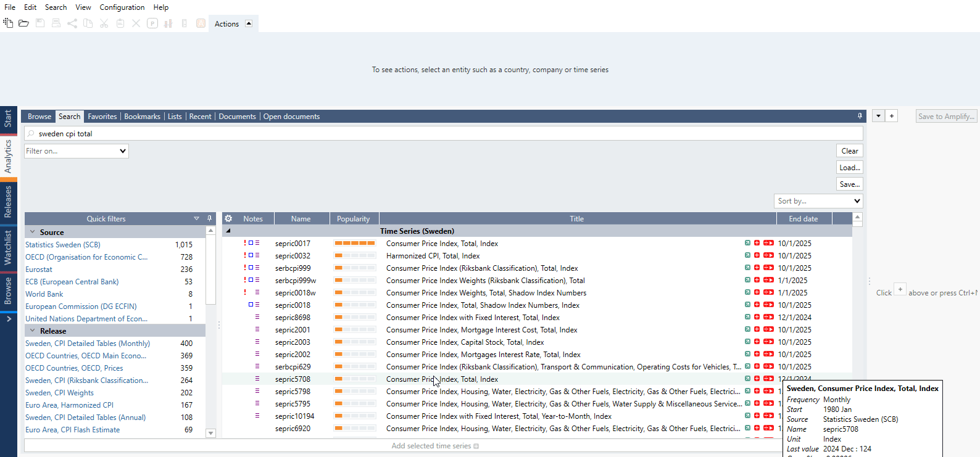Viewport: 980px width, 457px height.
Task: Switch to the Favorites tab
Action: coord(102,117)
